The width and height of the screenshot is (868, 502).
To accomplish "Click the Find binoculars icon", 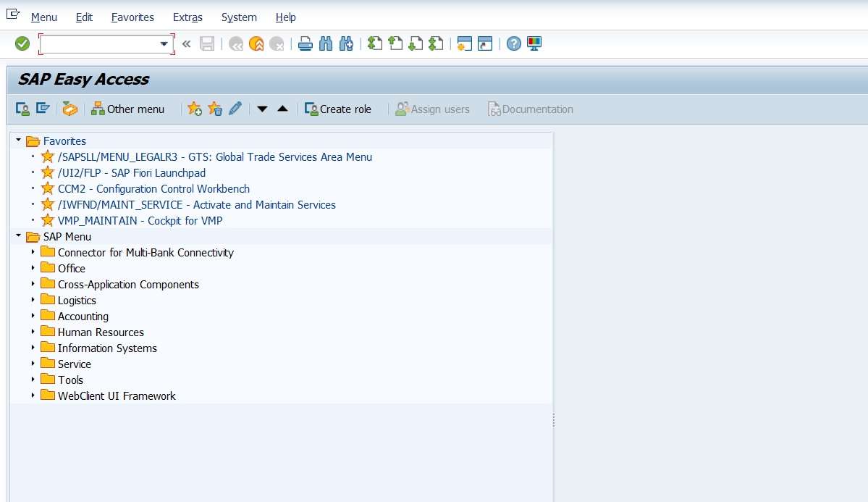I will pyautogui.click(x=326, y=43).
